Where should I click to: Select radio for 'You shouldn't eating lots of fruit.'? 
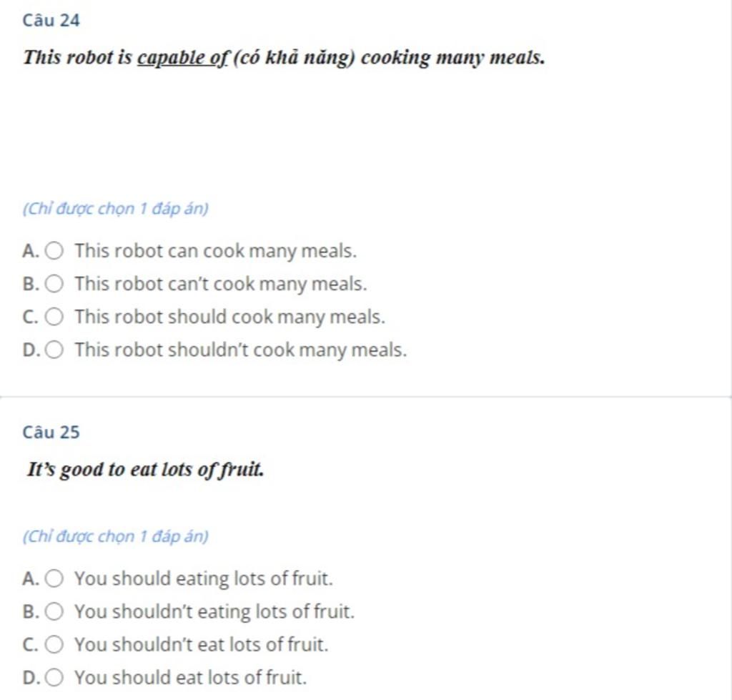tap(54, 611)
